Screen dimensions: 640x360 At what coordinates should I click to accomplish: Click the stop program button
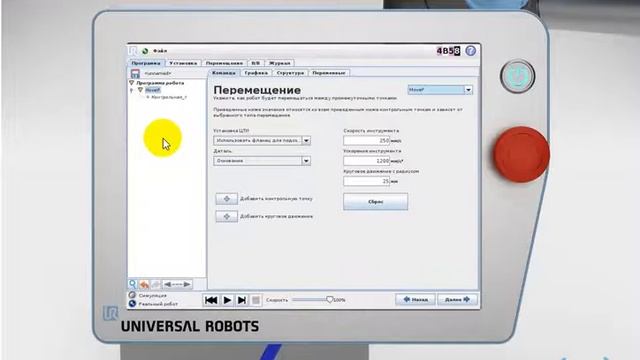256,300
